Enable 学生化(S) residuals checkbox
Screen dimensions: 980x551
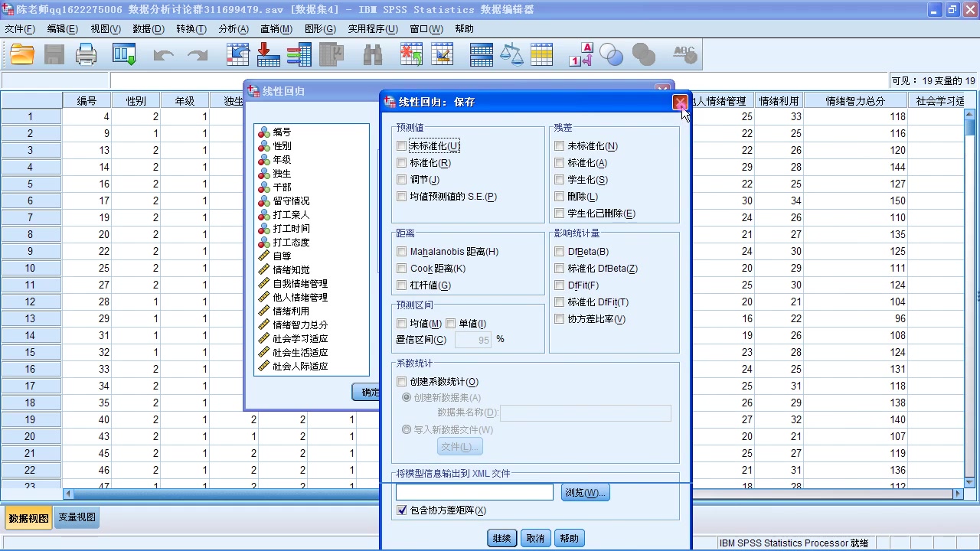(x=560, y=180)
